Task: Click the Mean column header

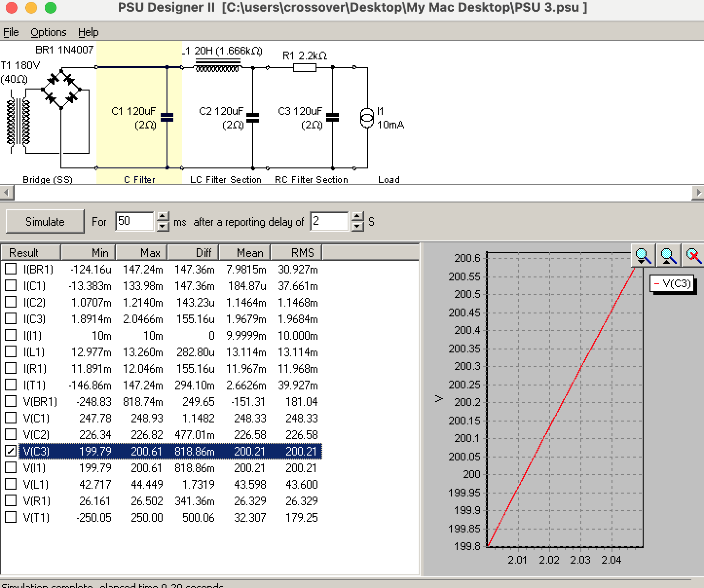Action: (x=245, y=253)
